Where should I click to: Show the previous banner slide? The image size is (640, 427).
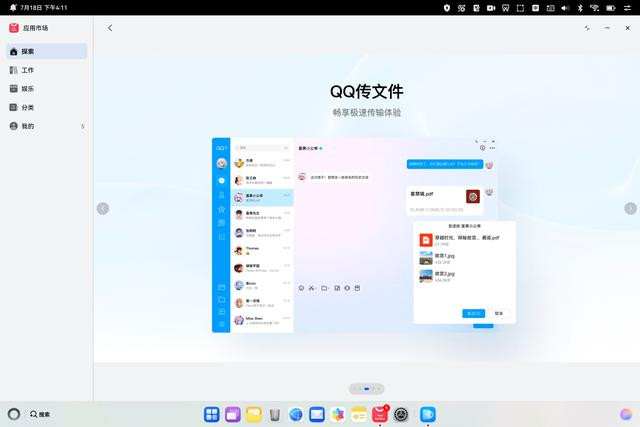[103, 209]
